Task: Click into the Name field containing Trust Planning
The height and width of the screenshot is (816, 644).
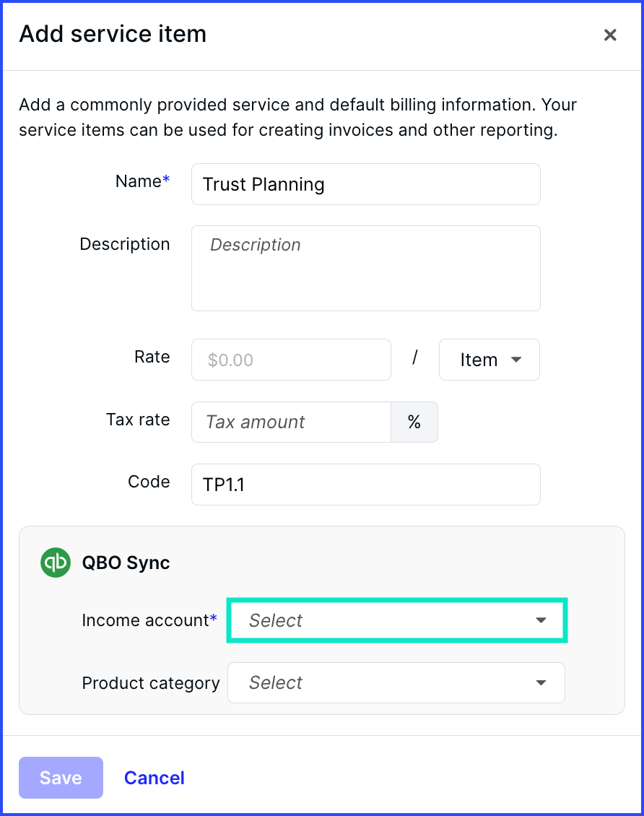Action: click(x=366, y=184)
